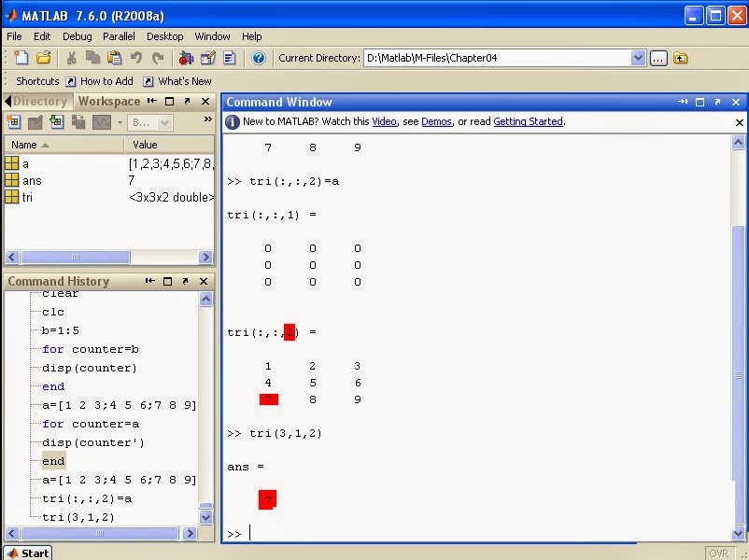Viewport: 749px width, 560px height.
Task: Open the Edit menu
Action: point(41,36)
